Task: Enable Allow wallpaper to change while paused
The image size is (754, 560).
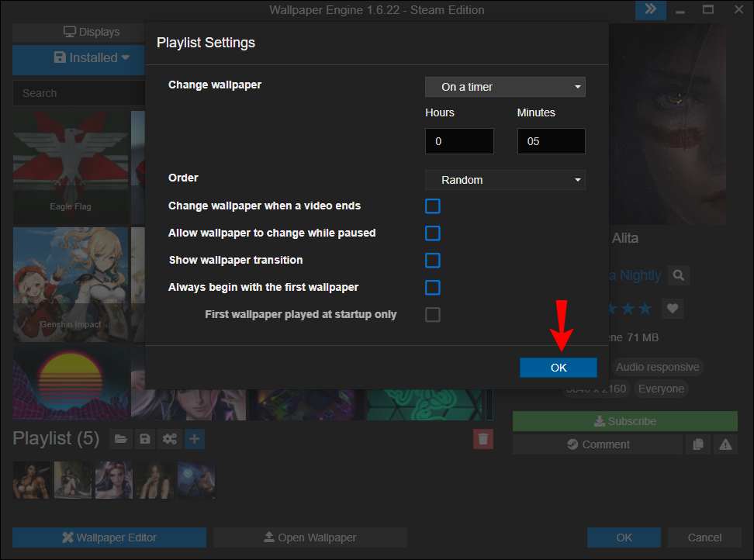Action: pyautogui.click(x=433, y=233)
